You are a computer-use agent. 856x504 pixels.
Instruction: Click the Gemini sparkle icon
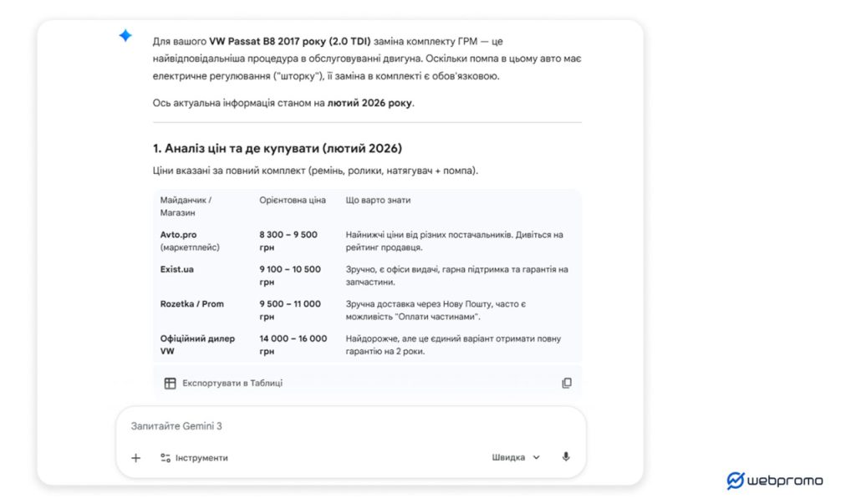click(x=125, y=36)
